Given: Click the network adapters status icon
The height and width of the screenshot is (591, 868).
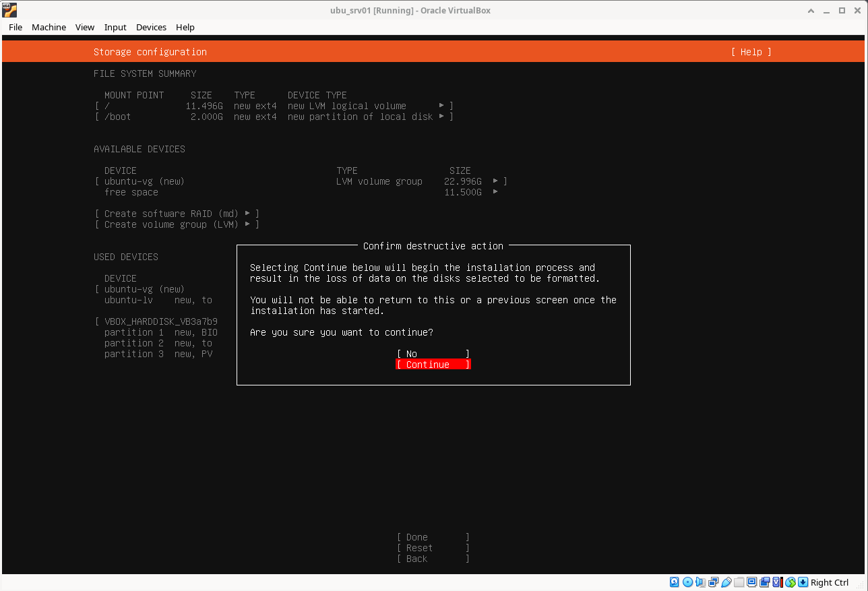Looking at the screenshot, I should coord(713,582).
